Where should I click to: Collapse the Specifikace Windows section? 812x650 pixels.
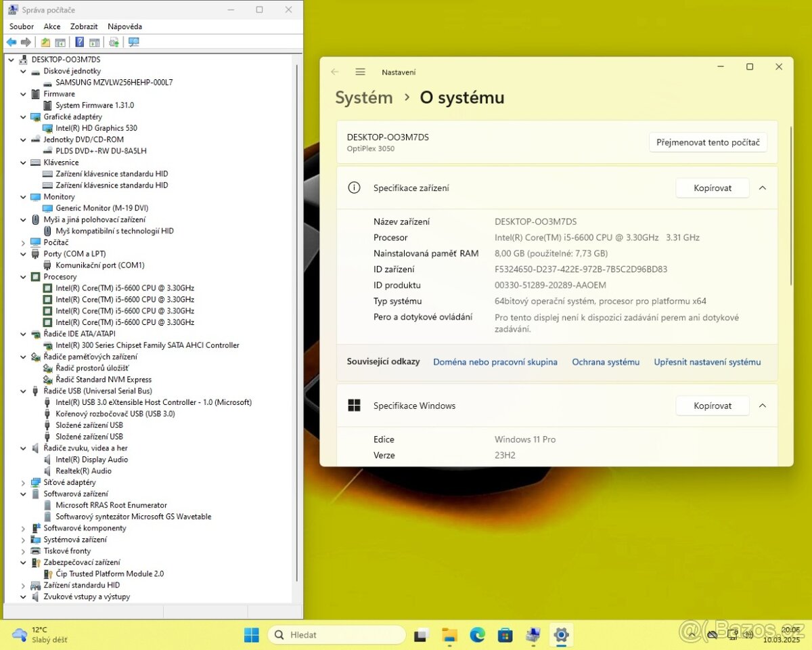[x=763, y=405]
